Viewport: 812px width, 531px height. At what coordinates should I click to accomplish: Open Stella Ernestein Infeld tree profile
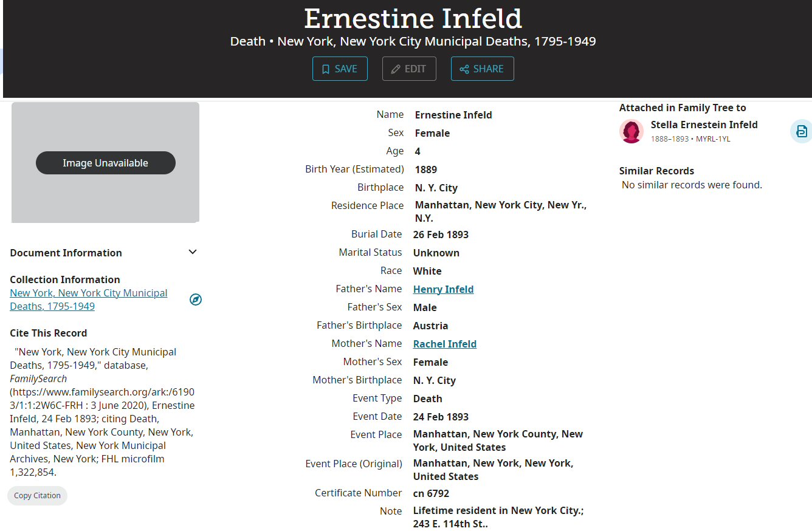(704, 125)
